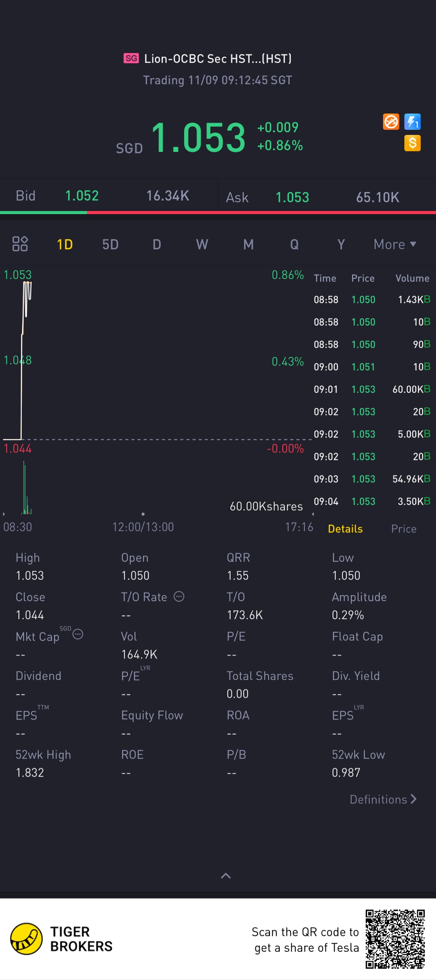
Task: Select the Details tab
Action: tap(345, 529)
